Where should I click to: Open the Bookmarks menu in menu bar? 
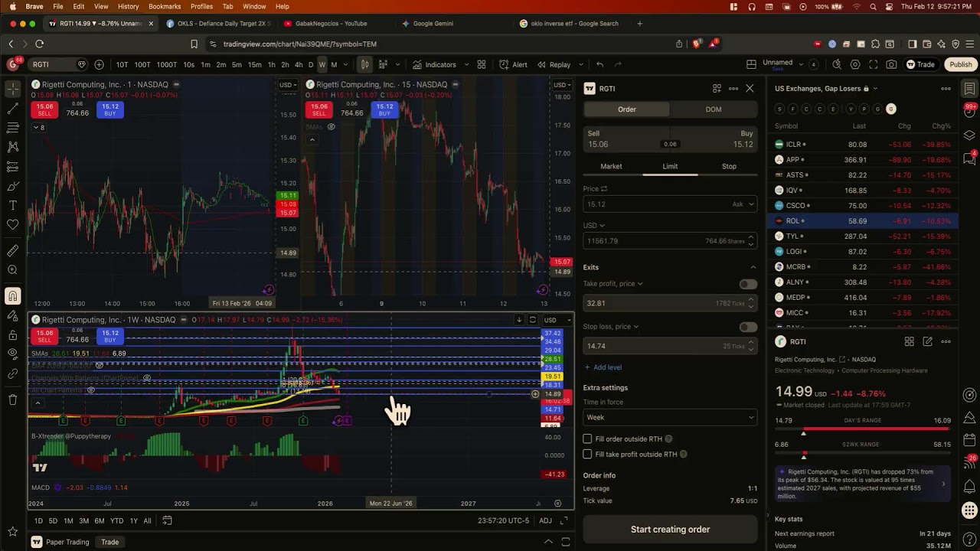pyautogui.click(x=165, y=6)
